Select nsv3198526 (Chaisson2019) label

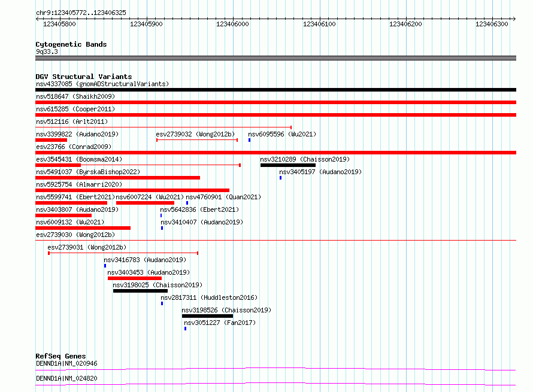226,310
